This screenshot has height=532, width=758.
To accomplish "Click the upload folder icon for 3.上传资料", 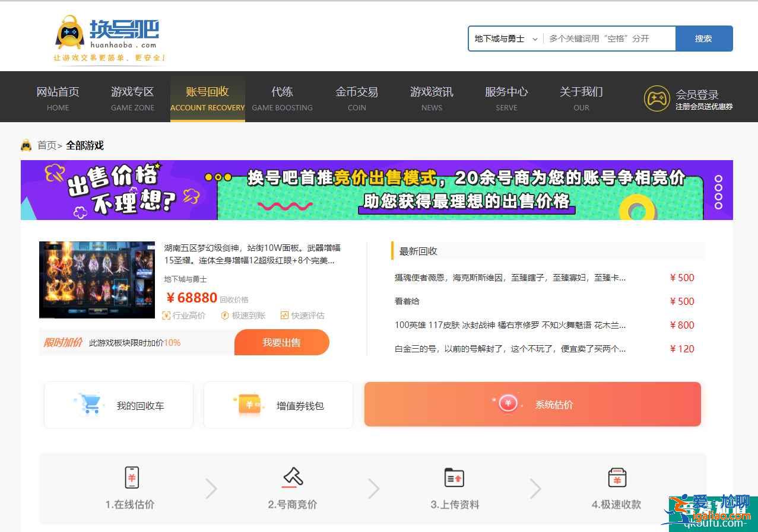I will click(453, 477).
